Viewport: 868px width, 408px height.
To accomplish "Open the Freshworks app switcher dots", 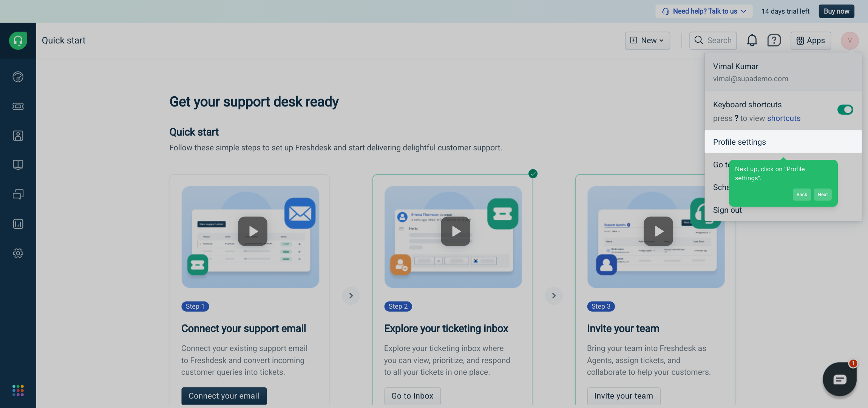I will [18, 390].
